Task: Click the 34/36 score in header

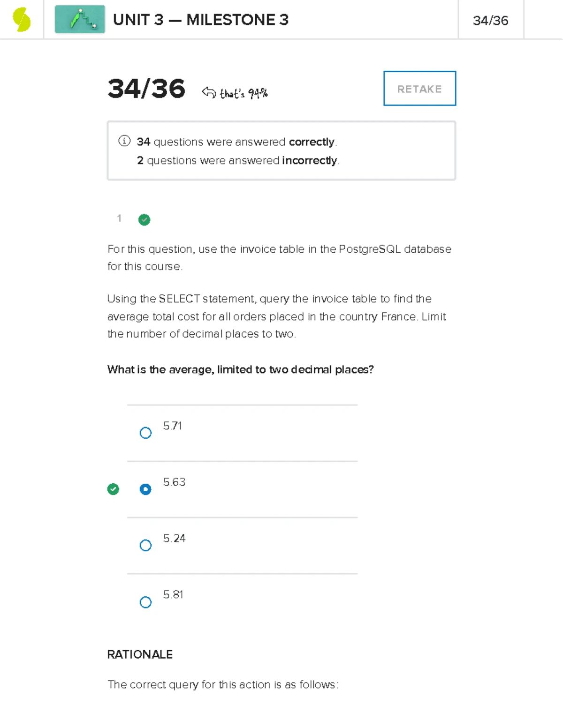Action: point(490,21)
